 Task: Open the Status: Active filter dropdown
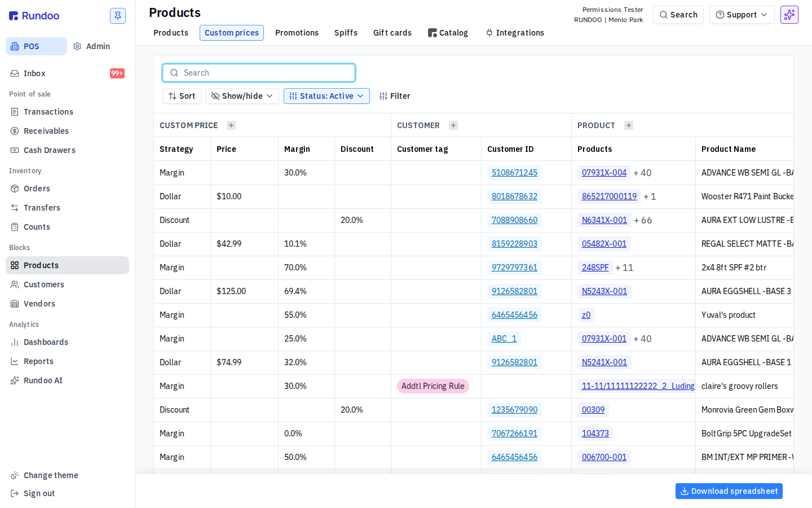[x=326, y=96]
